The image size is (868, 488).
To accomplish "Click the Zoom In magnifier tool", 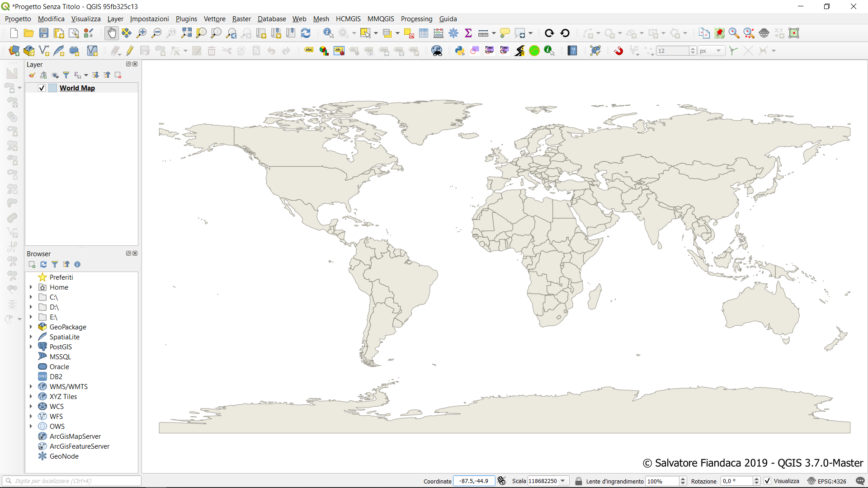I will (142, 33).
